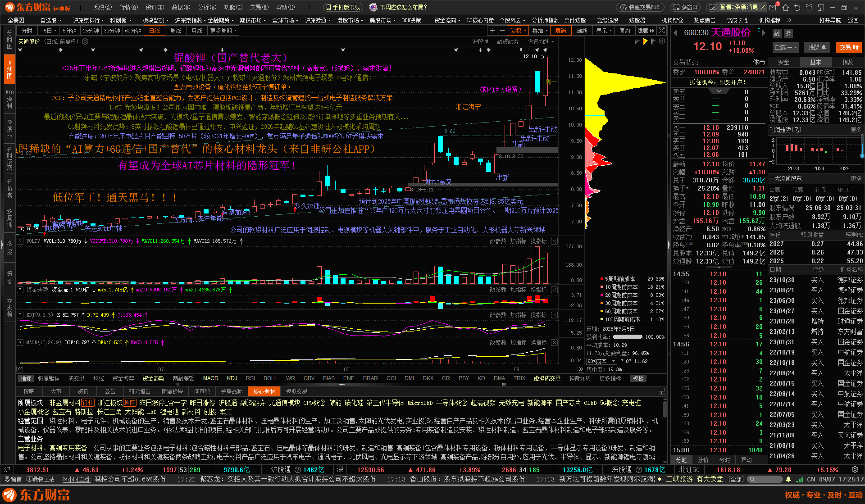
Task: Open 叠加 overlay dropdown
Action: pos(540,31)
